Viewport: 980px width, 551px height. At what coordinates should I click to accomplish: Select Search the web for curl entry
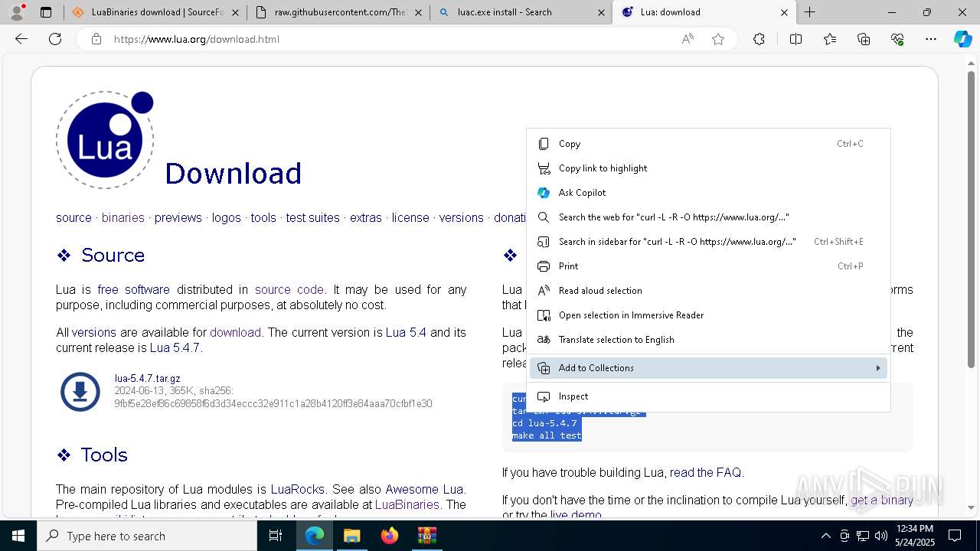(708, 217)
